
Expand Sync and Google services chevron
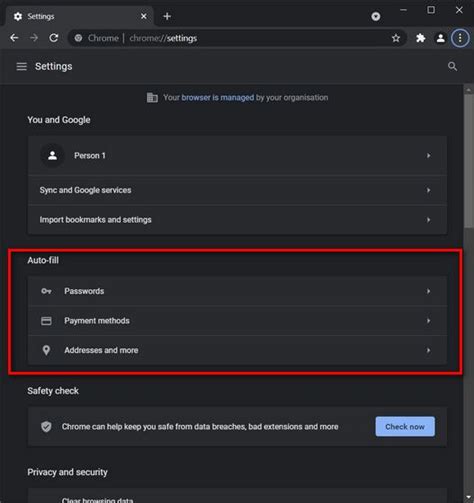pos(428,190)
